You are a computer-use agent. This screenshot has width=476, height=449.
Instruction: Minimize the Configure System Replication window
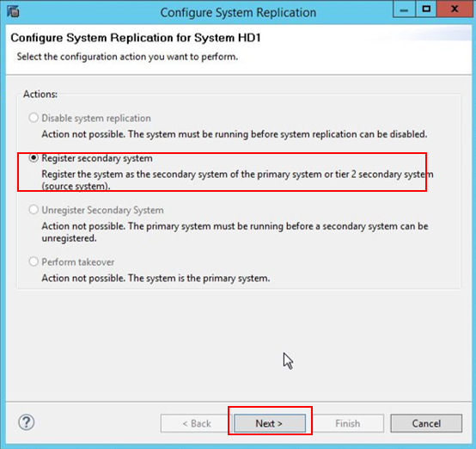point(404,9)
